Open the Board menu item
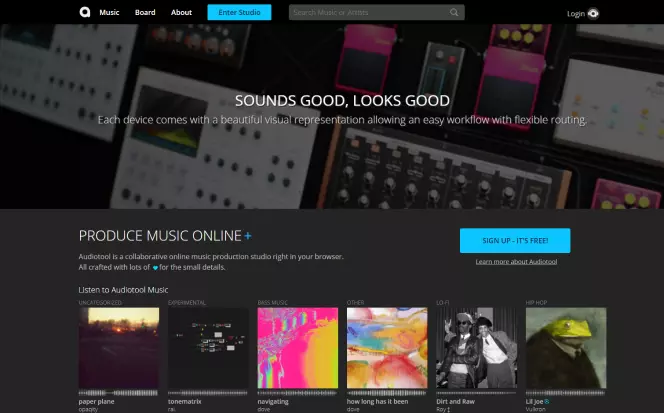The image size is (664, 413). coord(145,12)
